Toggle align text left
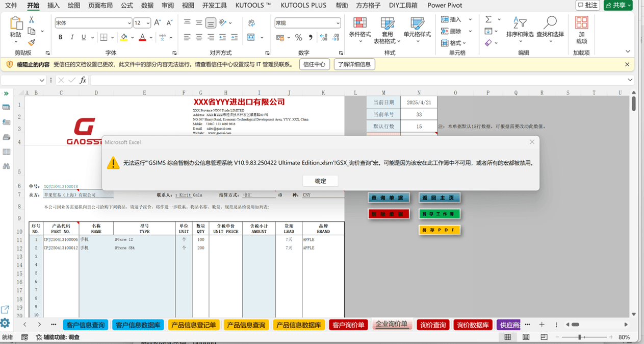 (x=187, y=37)
